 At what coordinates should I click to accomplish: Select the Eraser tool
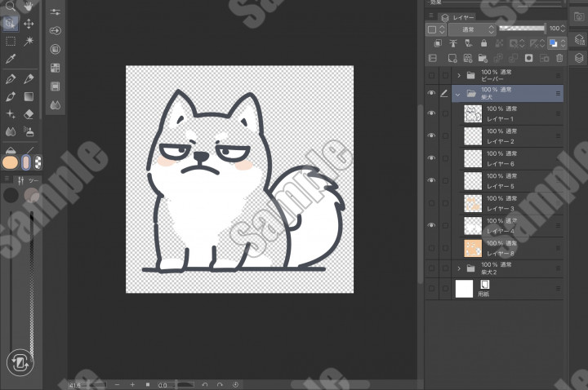(x=29, y=114)
